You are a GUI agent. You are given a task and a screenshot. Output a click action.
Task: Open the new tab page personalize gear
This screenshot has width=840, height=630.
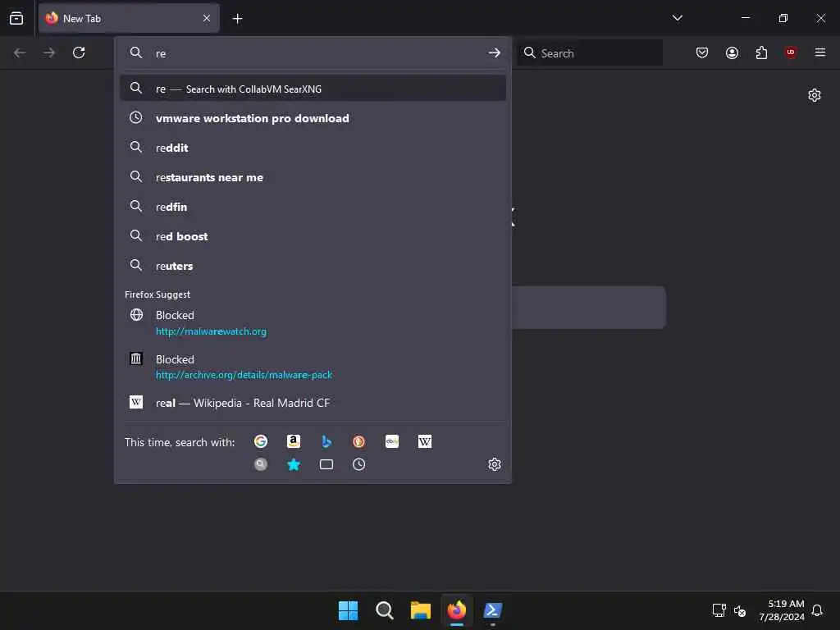815,95
